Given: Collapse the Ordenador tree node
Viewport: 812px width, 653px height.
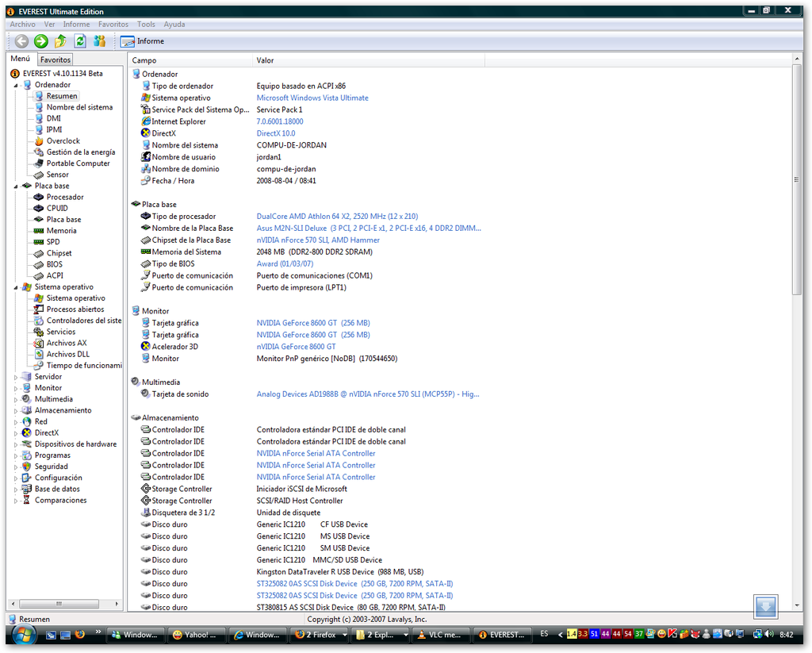Looking at the screenshot, I should click(16, 85).
